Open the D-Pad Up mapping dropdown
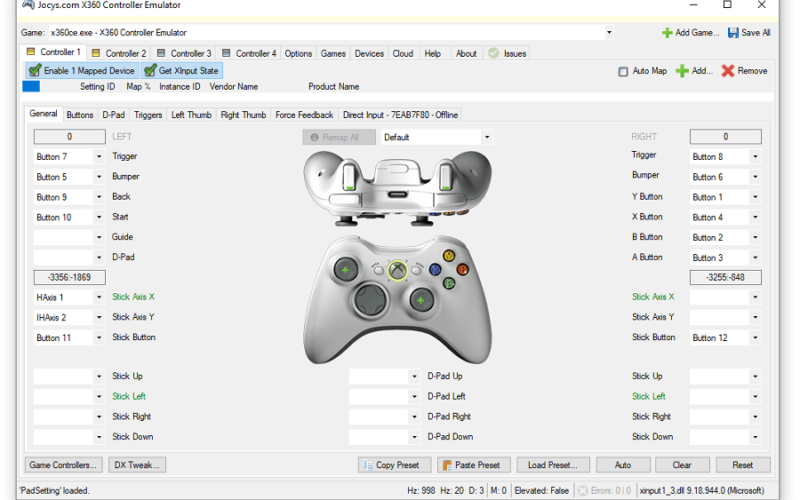 coord(414,377)
